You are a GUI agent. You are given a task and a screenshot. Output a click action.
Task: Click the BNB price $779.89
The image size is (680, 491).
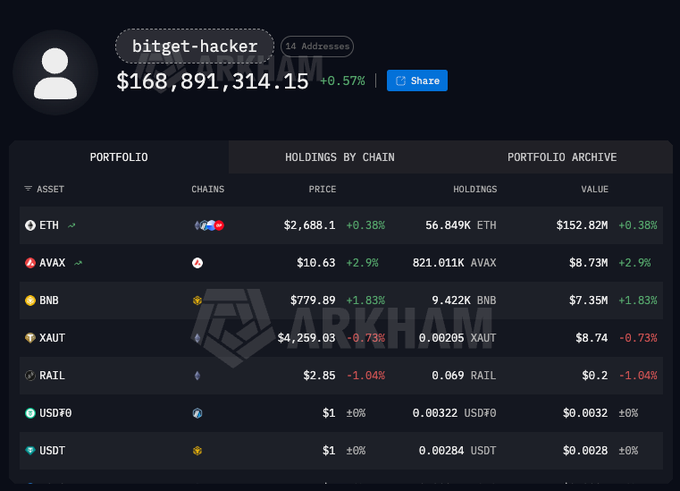pos(313,300)
